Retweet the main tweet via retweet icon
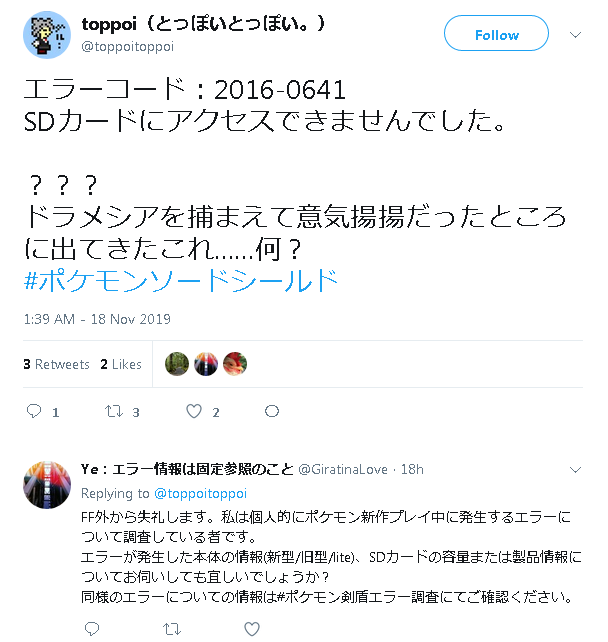Image resolution: width=608 pixels, height=642 pixels. 113,411
